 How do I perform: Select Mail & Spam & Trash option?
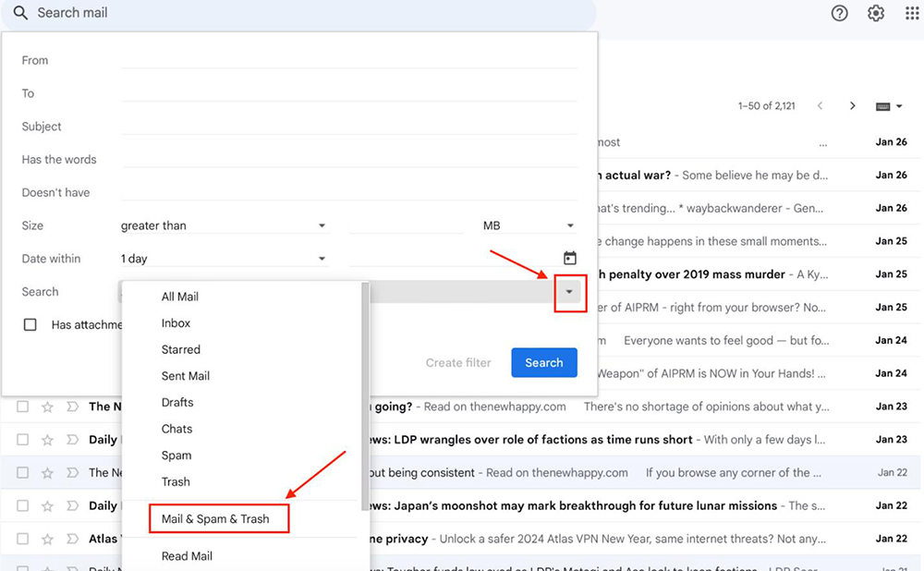pyautogui.click(x=218, y=518)
